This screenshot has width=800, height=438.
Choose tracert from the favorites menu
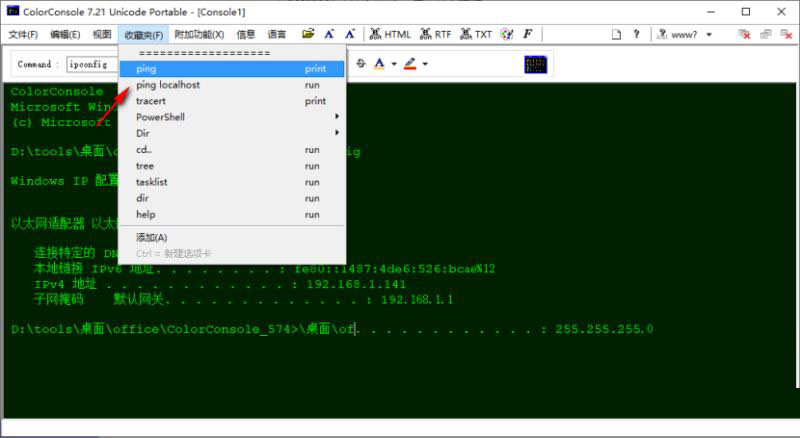point(232,101)
